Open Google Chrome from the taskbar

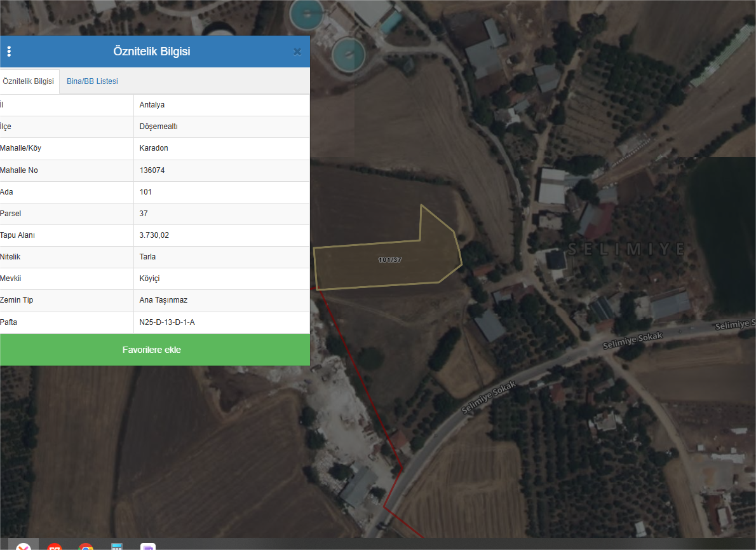(x=86, y=547)
